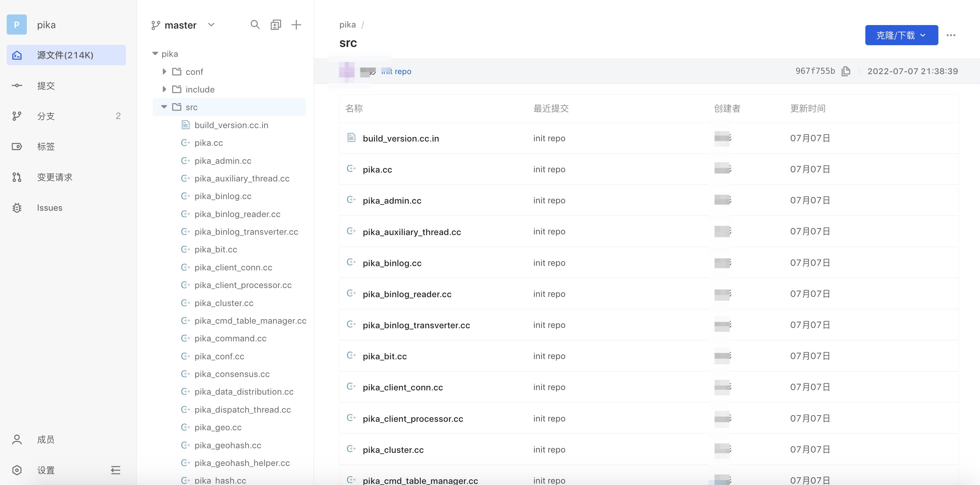Open pika_bit.cc in the file table
The image size is (980, 485).
point(385,356)
